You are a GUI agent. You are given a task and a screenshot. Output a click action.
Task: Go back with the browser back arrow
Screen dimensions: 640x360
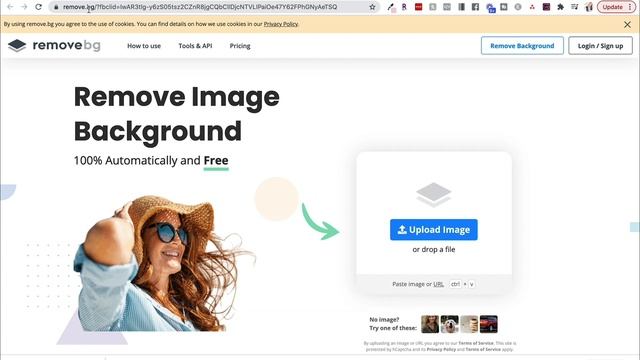coord(10,7)
